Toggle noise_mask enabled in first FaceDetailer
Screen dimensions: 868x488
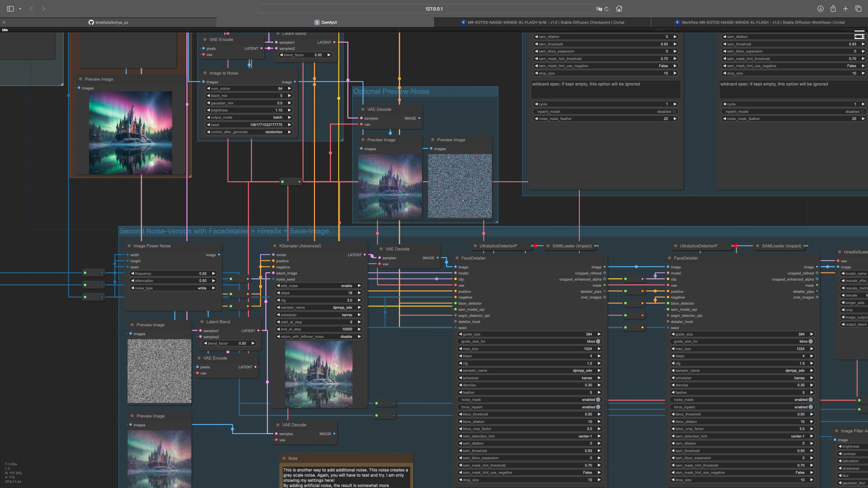click(x=598, y=400)
